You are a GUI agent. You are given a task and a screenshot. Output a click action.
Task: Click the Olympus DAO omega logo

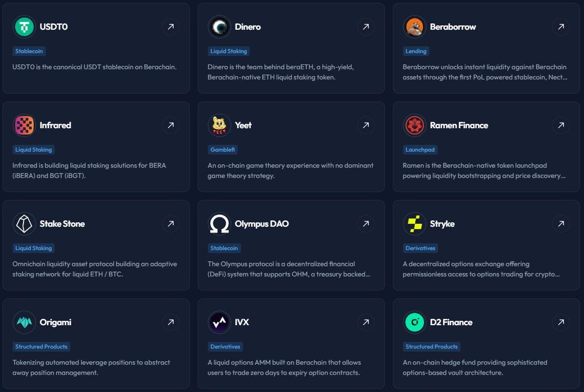coord(220,224)
